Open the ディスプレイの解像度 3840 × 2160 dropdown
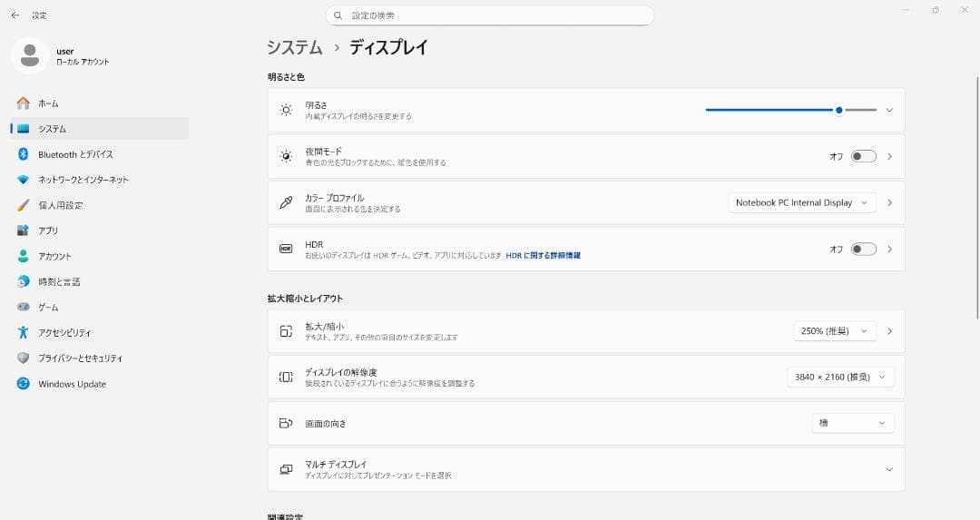Viewport: 980px width, 520px height. pyautogui.click(x=839, y=377)
